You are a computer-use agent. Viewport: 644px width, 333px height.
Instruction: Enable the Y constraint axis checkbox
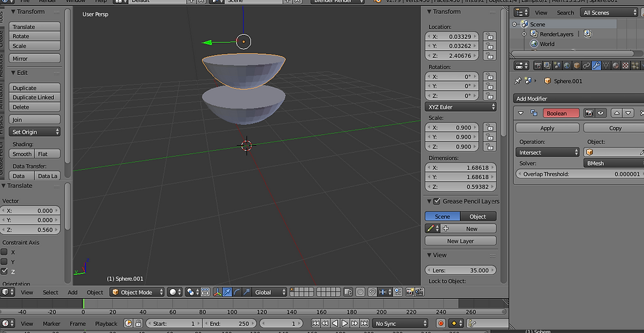click(x=5, y=261)
